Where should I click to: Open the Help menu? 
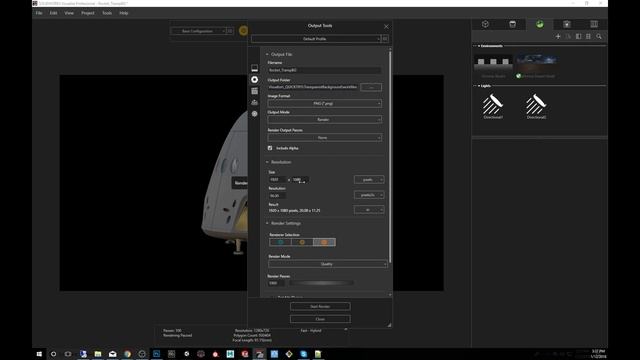[124, 13]
